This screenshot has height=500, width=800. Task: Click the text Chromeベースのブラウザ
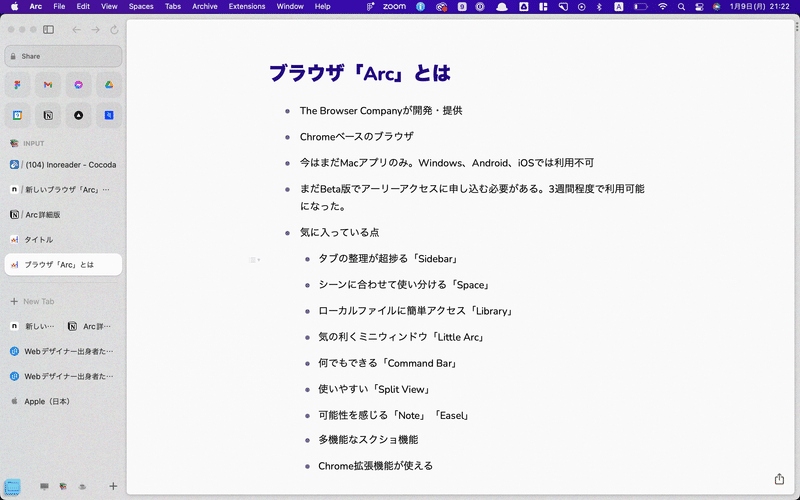tap(357, 137)
